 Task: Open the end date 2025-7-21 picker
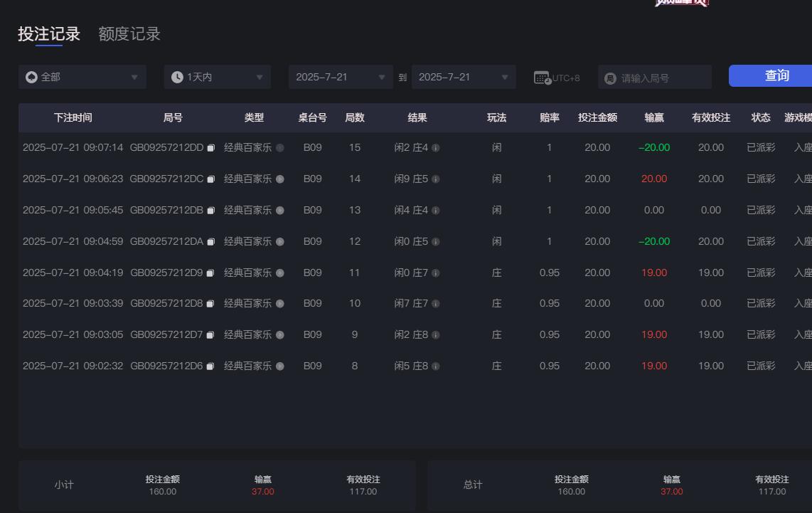[x=463, y=76]
